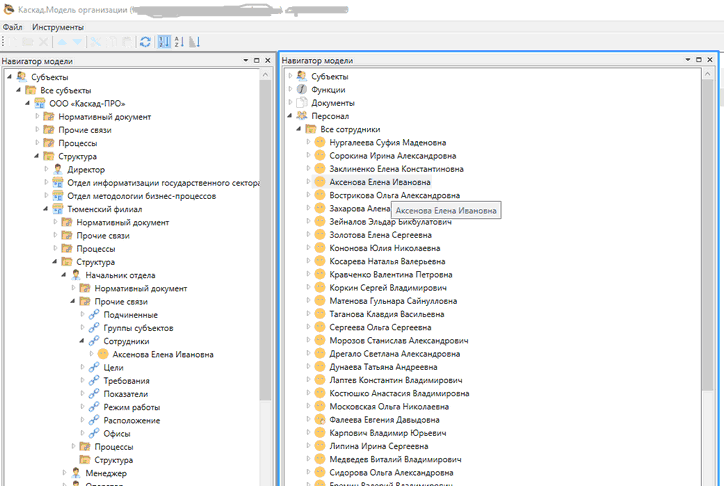Click the Группы субъектов link icon
Image resolution: width=724 pixels, height=486 pixels.
94,328
